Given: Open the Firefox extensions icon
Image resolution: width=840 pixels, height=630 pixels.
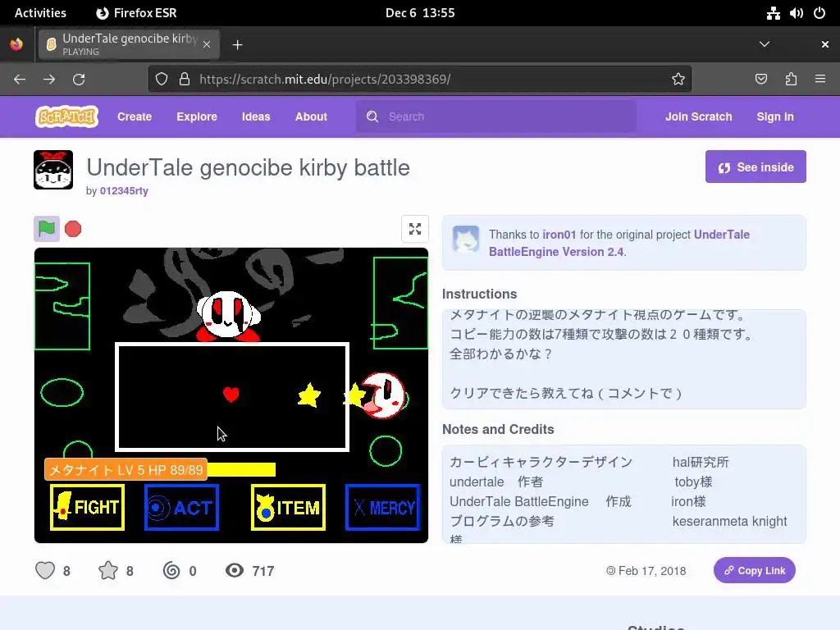Looking at the screenshot, I should pyautogui.click(x=791, y=80).
